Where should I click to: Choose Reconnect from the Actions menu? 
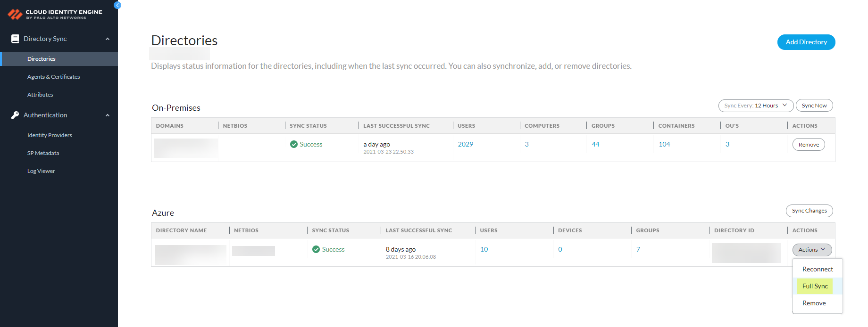[x=818, y=269]
